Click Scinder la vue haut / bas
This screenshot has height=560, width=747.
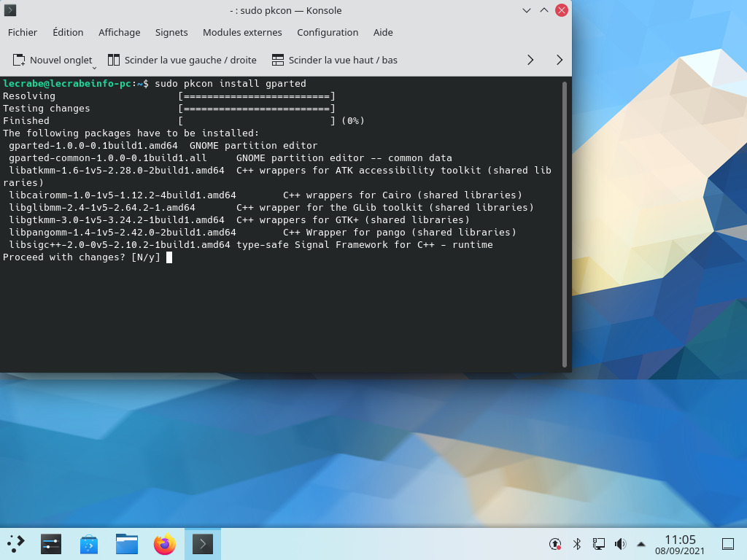point(334,60)
